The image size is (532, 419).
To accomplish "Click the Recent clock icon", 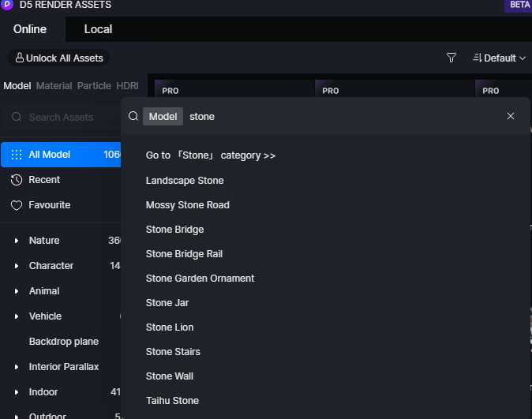I will 16,180.
